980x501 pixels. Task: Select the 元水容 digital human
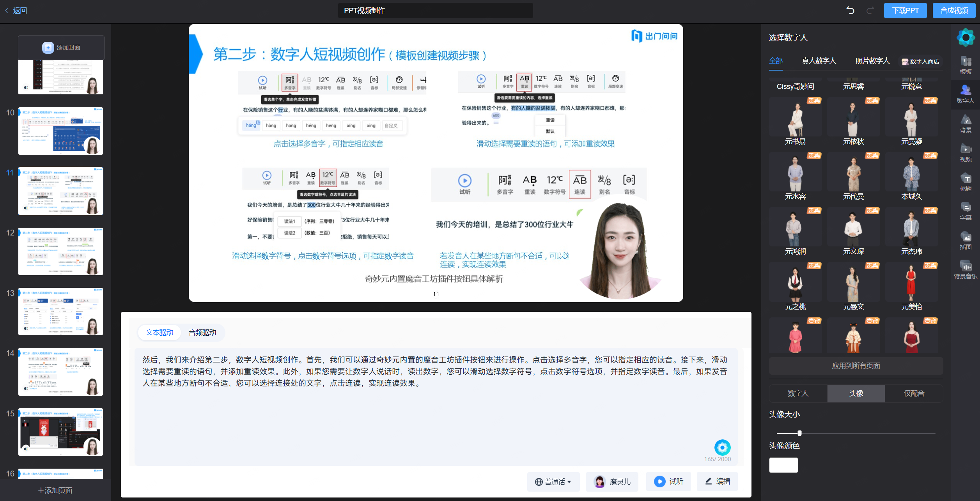[795, 176]
